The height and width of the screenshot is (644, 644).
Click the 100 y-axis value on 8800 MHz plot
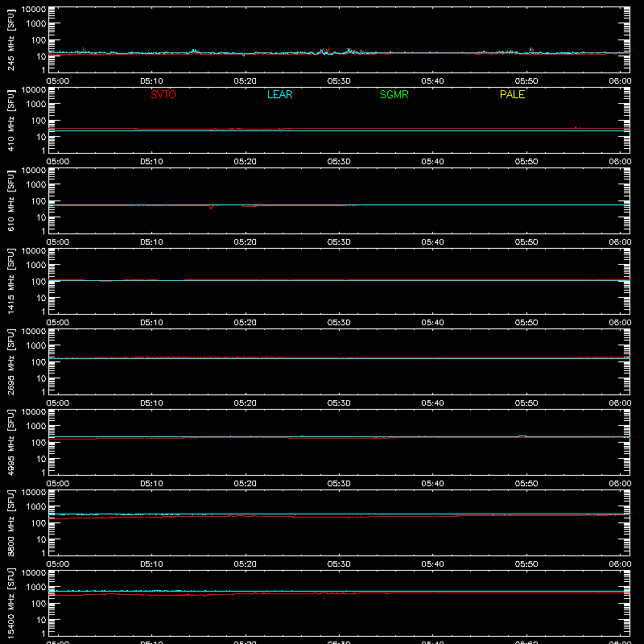pyautogui.click(x=39, y=523)
